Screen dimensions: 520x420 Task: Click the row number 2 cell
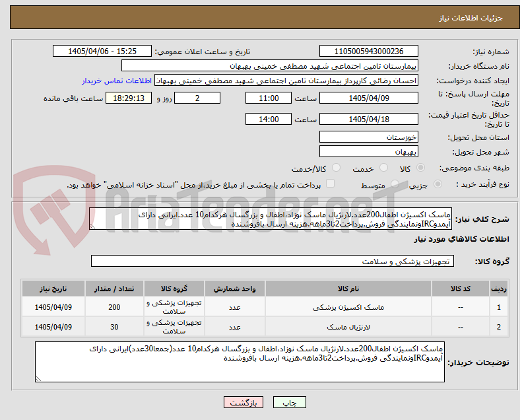tap(499, 327)
